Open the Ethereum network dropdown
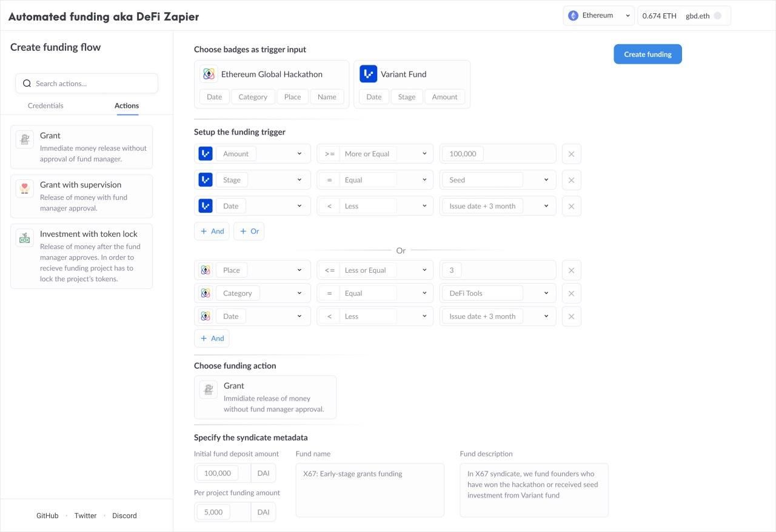This screenshot has height=532, width=776. (598, 16)
